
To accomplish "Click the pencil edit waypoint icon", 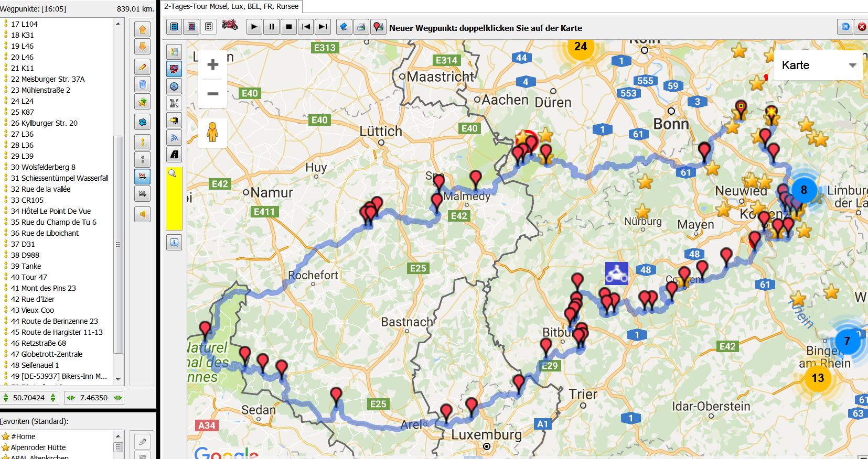I will point(142,67).
